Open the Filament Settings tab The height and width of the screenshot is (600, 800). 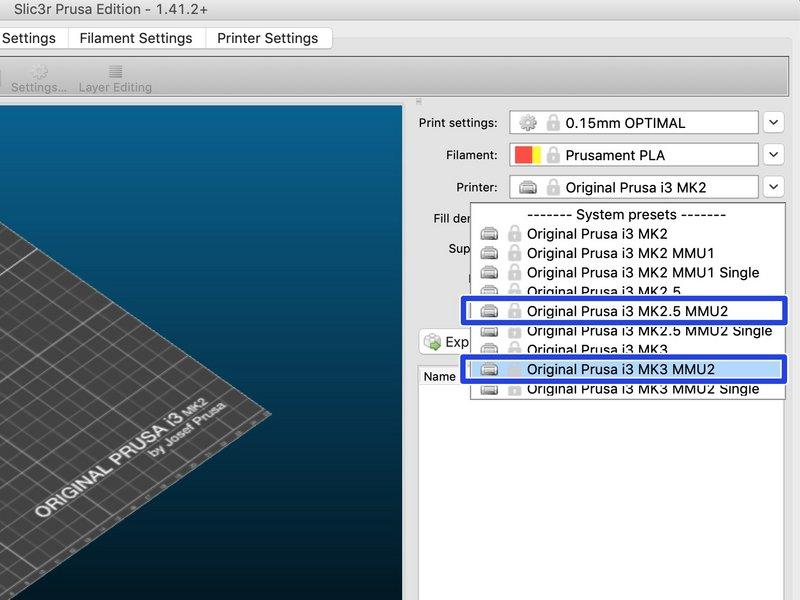136,38
